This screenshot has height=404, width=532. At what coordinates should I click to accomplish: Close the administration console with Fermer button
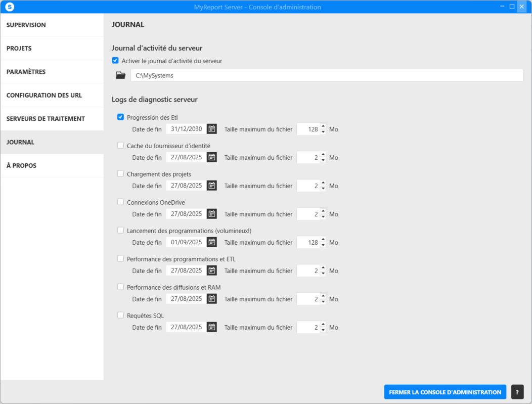pos(445,392)
